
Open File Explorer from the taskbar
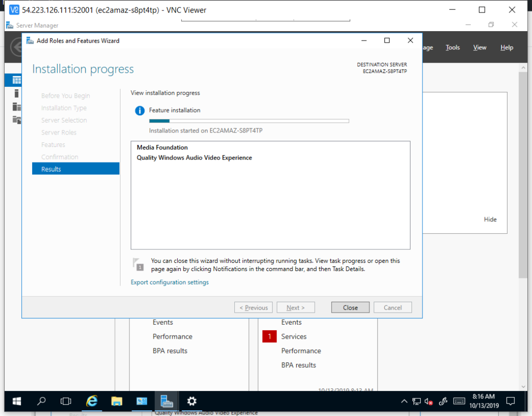117,401
